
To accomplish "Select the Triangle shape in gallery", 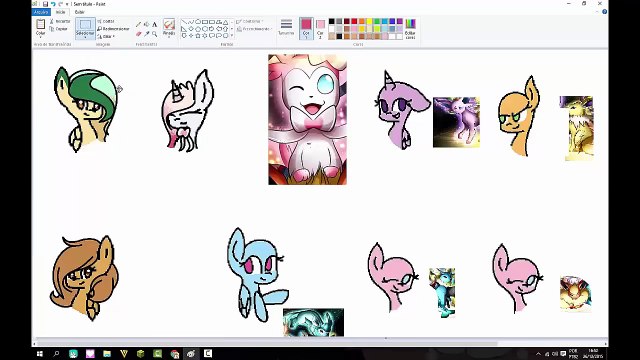I will pos(225,22).
